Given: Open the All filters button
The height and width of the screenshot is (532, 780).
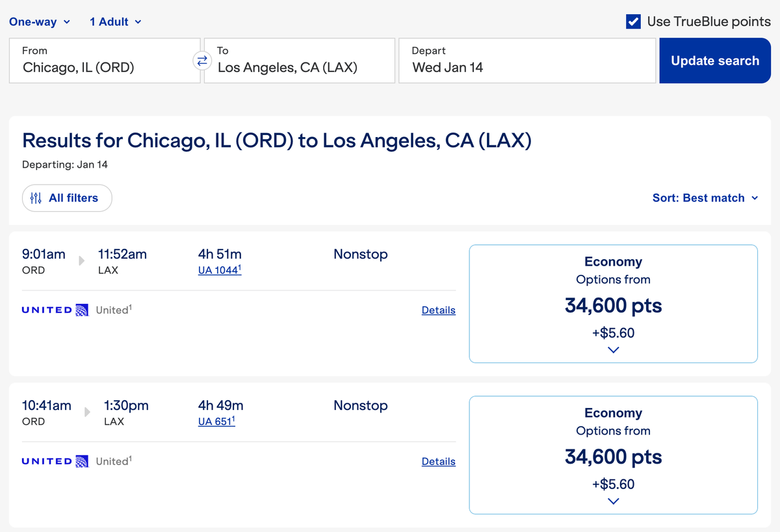Looking at the screenshot, I should click(x=67, y=198).
